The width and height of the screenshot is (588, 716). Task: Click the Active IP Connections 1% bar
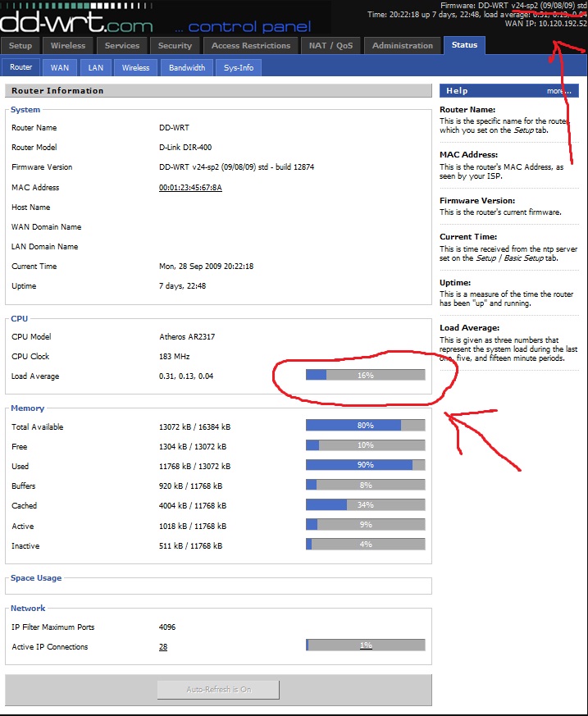tap(365, 645)
